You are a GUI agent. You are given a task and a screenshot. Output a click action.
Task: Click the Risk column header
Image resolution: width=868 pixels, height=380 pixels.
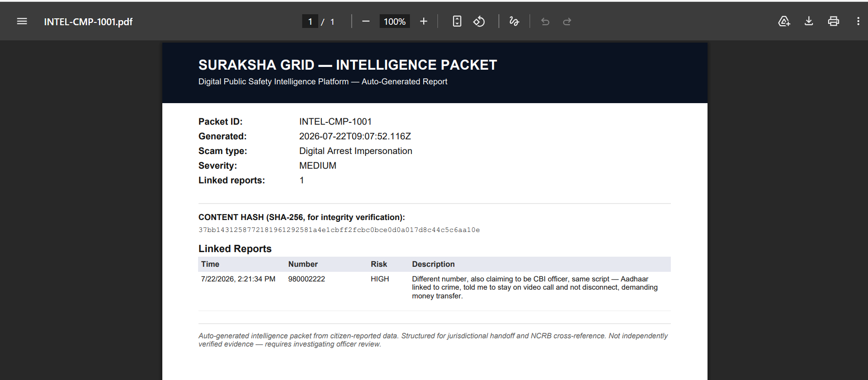click(x=379, y=264)
